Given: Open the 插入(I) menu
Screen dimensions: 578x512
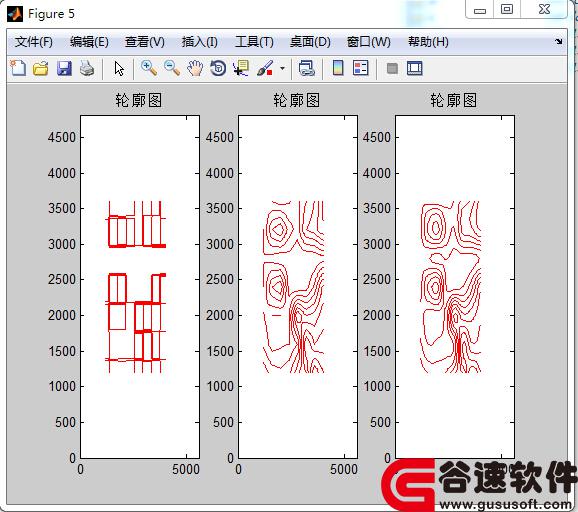Looking at the screenshot, I should (x=199, y=42).
